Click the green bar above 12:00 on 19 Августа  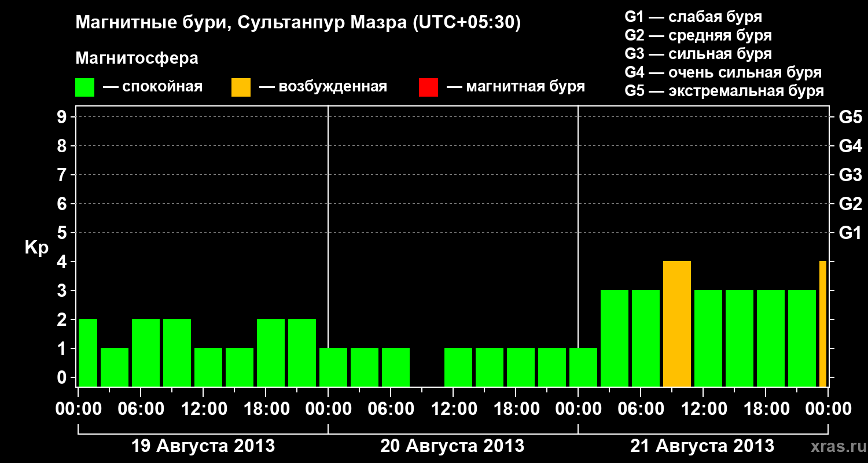tap(208, 368)
